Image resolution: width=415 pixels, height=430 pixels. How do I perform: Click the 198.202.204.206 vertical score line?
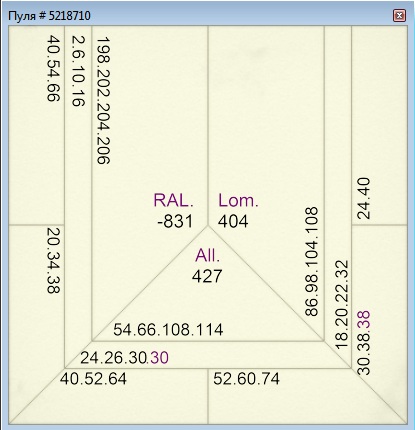point(103,100)
